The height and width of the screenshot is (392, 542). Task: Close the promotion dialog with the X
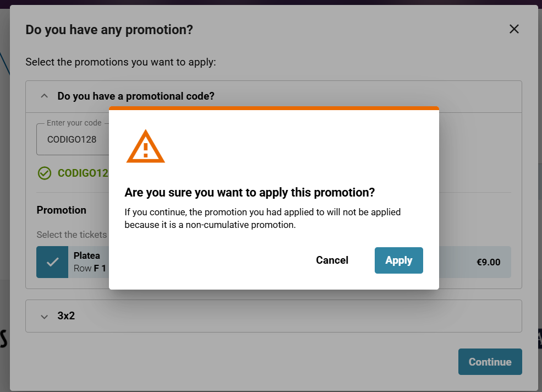514,29
